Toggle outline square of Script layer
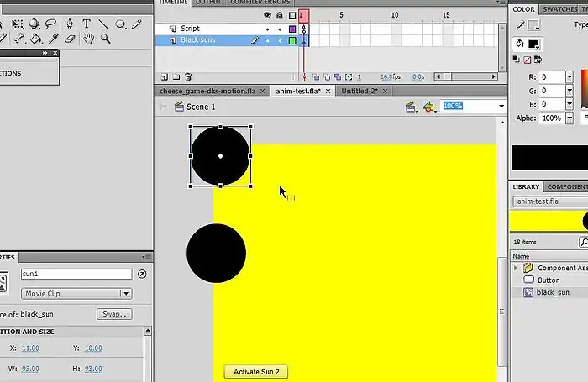This screenshot has height=382, width=588. (x=292, y=29)
